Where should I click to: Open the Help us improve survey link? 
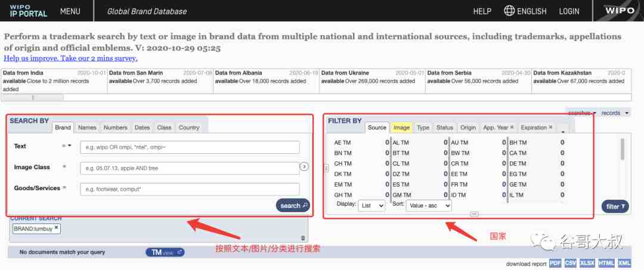[70, 58]
